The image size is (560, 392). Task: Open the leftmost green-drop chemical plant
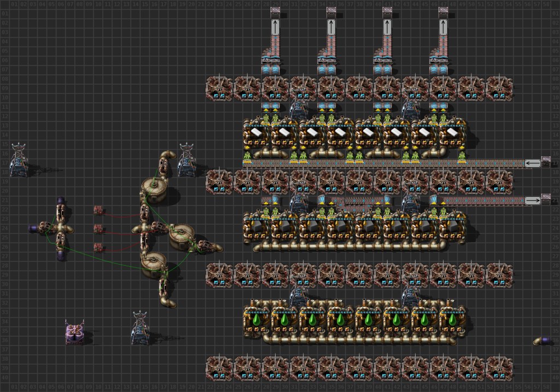coord(256,320)
